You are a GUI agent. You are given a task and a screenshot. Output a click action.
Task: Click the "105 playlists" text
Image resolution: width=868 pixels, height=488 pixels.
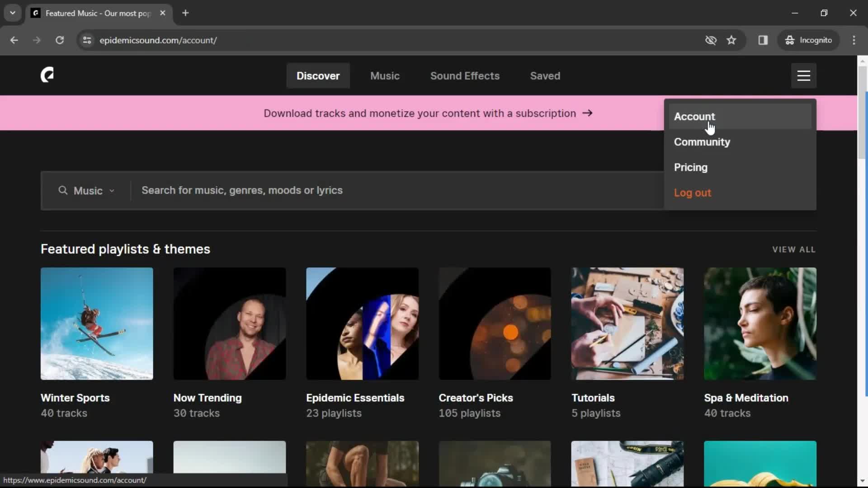[469, 413]
